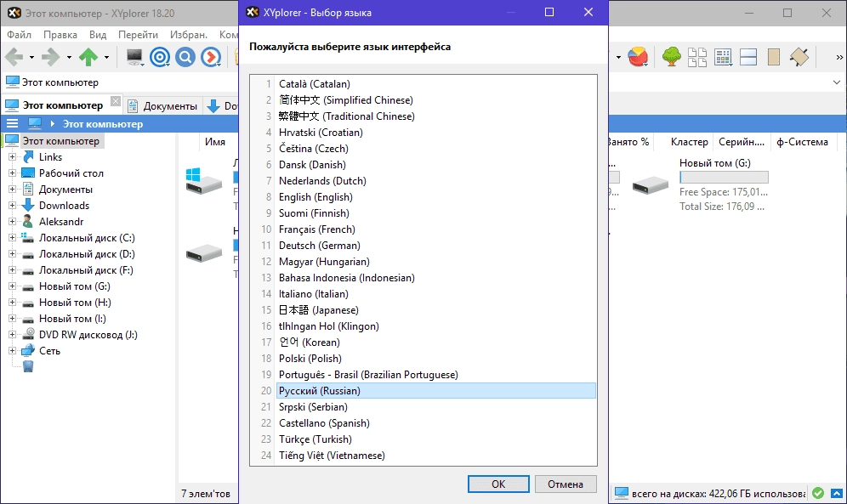Expand the Локальный диск (C:) tree node

tap(12, 238)
